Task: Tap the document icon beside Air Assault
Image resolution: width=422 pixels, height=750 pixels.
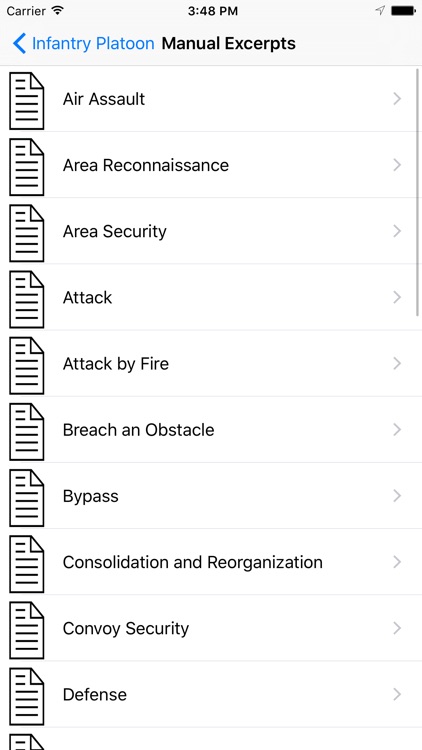Action: (27, 100)
